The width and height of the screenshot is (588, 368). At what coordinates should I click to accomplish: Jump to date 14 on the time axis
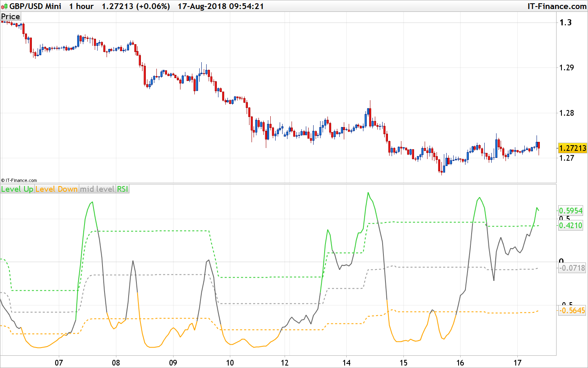click(x=346, y=363)
